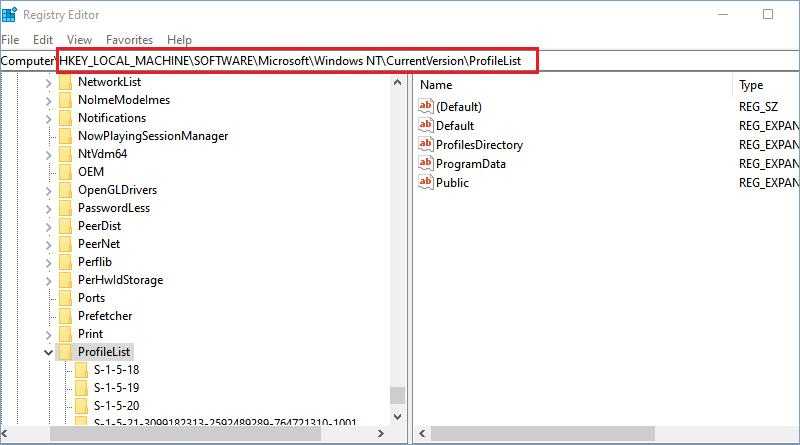The height and width of the screenshot is (445, 800).
Task: Open the Edit menu
Action: pyautogui.click(x=43, y=40)
